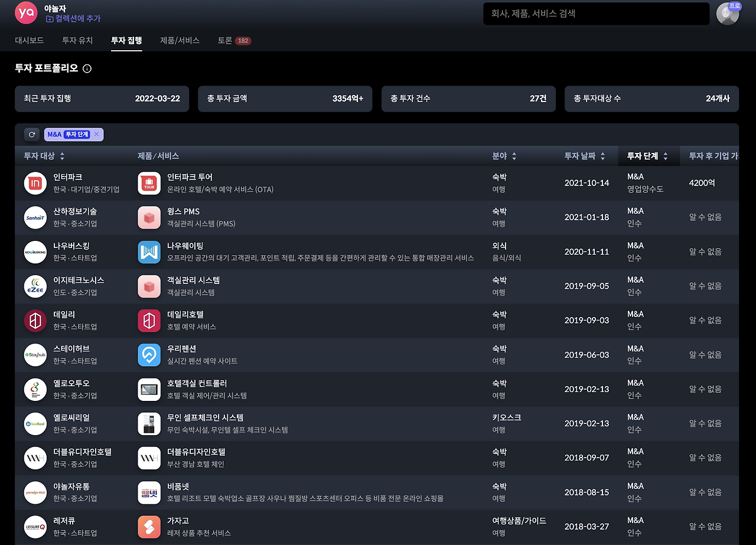Viewport: 756px width, 545px height.
Task: Click the 인터파크 투어 product icon
Action: pos(149,182)
